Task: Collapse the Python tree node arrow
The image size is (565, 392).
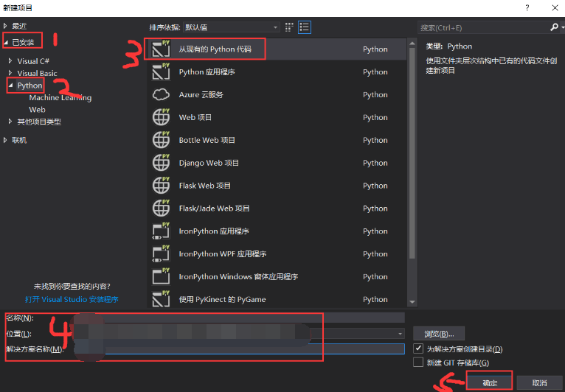Action: tap(10, 85)
